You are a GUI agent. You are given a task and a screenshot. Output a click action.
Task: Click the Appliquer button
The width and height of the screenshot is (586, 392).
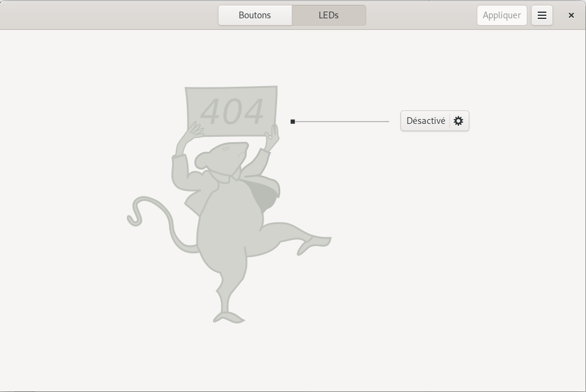point(501,15)
